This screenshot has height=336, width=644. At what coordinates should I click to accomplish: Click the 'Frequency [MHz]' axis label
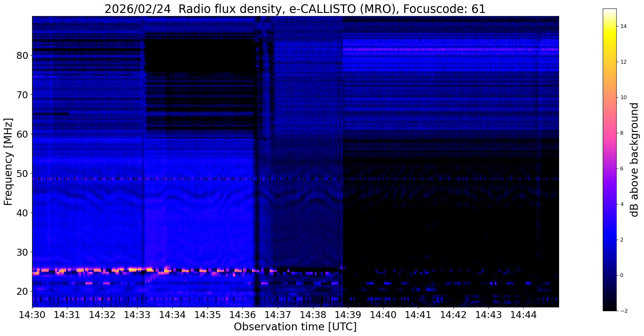point(8,162)
